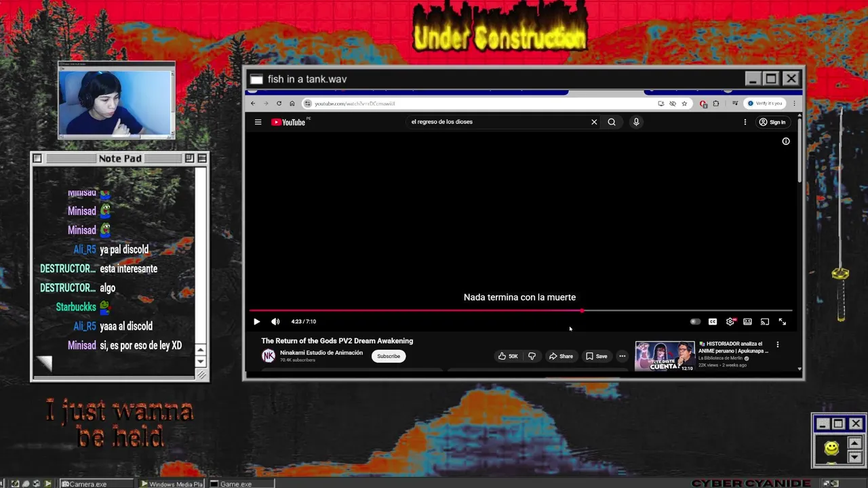Click the YouTube search field
This screenshot has height=488, width=868.
pyautogui.click(x=498, y=122)
